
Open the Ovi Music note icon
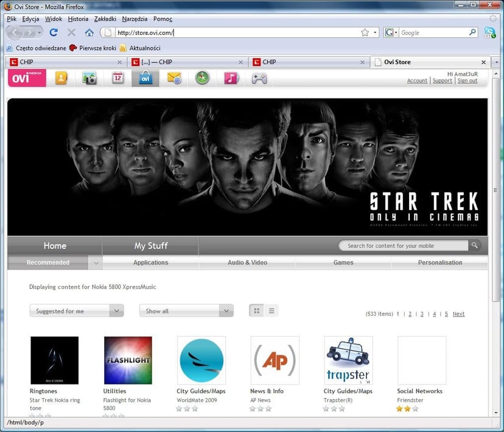pyautogui.click(x=231, y=78)
